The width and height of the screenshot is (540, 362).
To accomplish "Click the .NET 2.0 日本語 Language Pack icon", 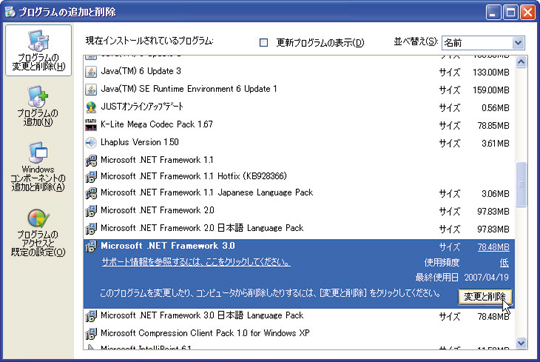I will [x=91, y=229].
